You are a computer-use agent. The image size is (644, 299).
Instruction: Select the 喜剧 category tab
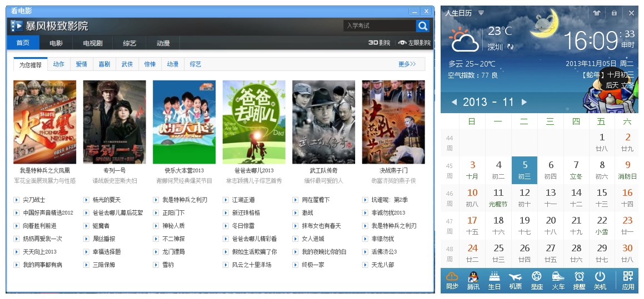click(x=104, y=64)
